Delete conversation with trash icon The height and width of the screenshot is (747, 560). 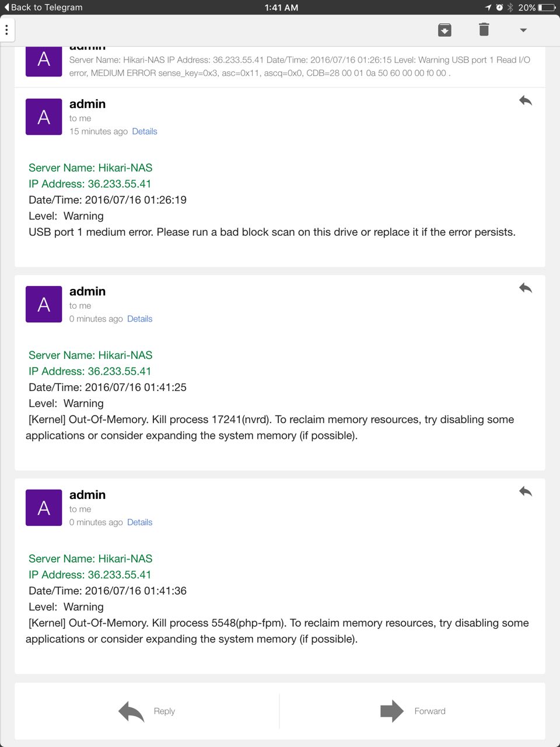pyautogui.click(x=484, y=30)
